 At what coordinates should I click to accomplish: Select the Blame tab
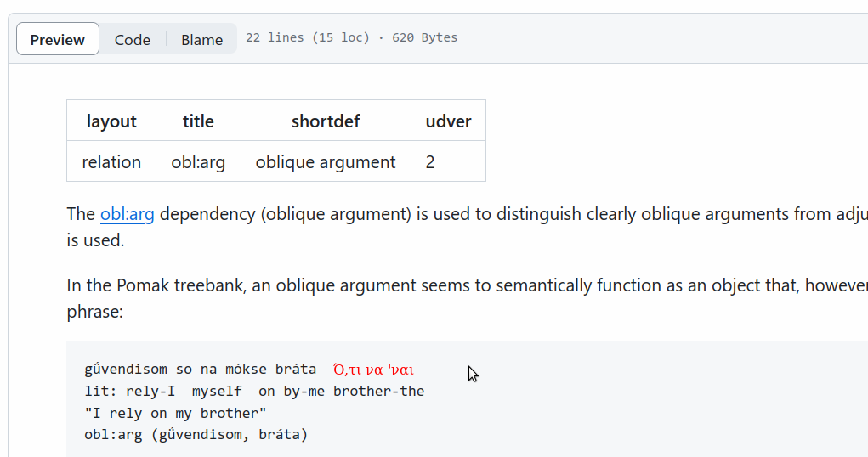(x=201, y=39)
